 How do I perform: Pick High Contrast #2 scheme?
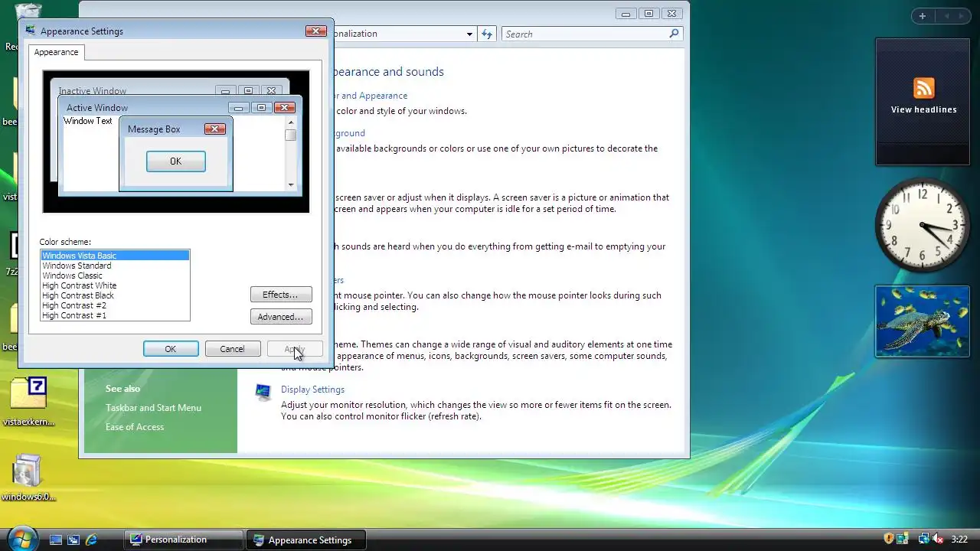coord(115,305)
